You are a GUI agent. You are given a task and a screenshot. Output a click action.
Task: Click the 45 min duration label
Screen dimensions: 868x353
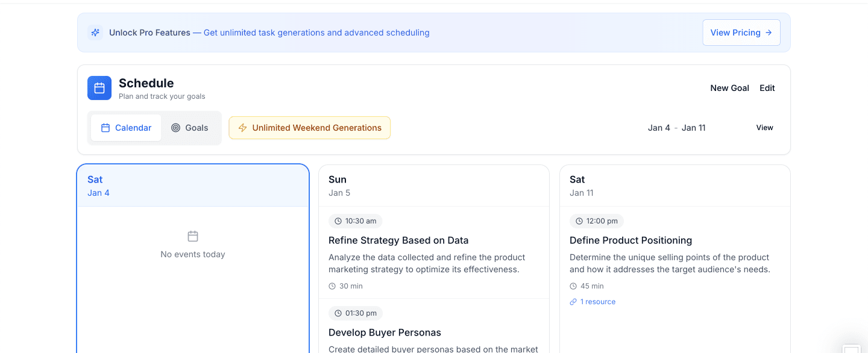click(x=592, y=286)
